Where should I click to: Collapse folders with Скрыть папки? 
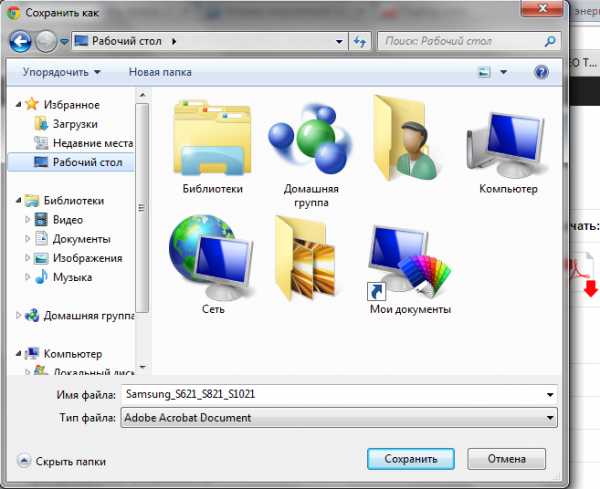[62, 461]
